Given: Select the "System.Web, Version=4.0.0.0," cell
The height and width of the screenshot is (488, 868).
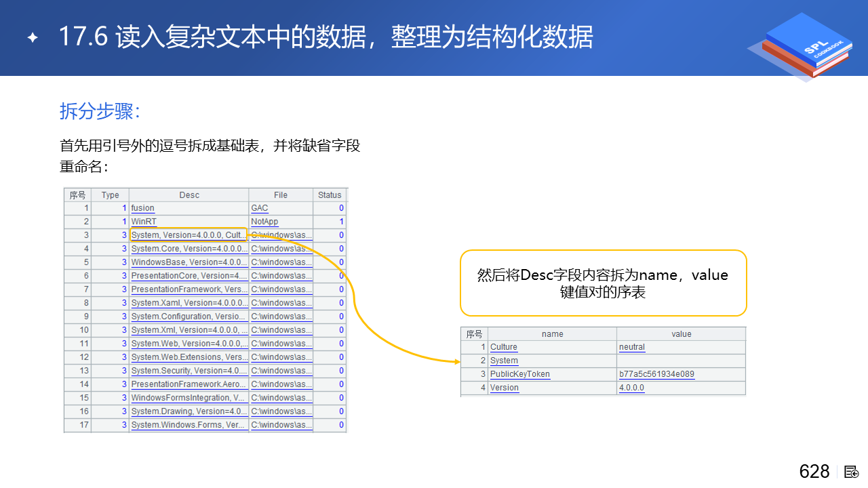Looking at the screenshot, I should pyautogui.click(x=189, y=344).
